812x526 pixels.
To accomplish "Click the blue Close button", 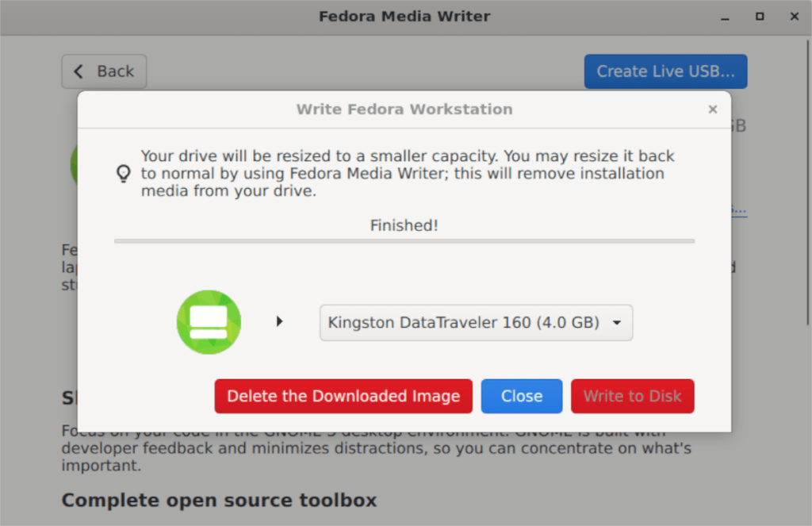I will click(x=521, y=396).
